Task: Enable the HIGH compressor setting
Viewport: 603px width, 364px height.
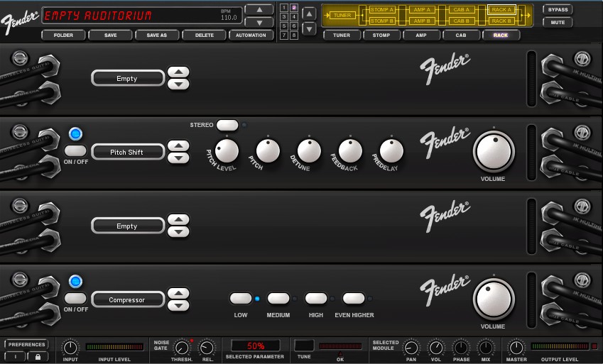Action: tap(316, 298)
